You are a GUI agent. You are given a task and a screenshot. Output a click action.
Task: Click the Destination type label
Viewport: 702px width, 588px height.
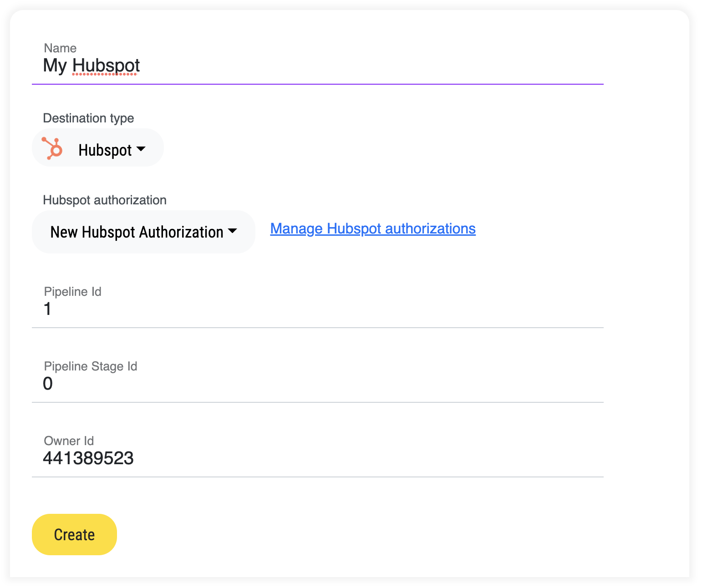pyautogui.click(x=88, y=118)
